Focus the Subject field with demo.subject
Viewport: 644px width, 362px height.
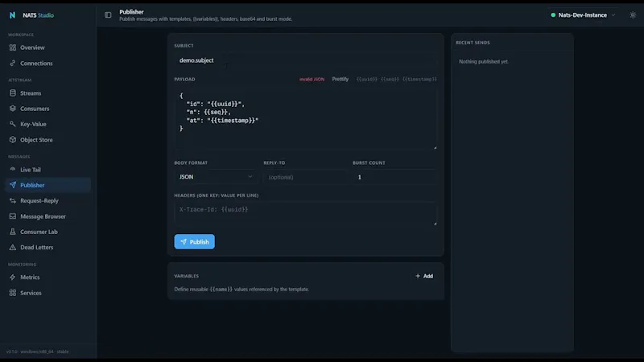306,60
